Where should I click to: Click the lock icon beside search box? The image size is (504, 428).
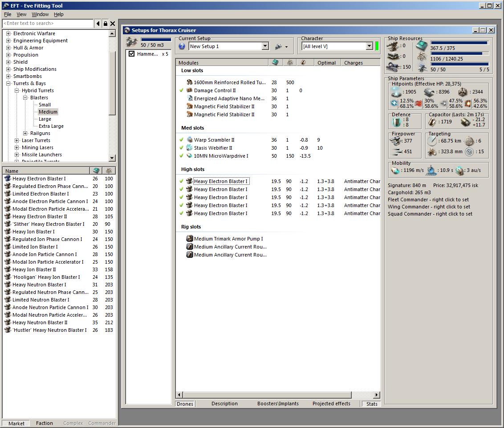click(x=105, y=24)
